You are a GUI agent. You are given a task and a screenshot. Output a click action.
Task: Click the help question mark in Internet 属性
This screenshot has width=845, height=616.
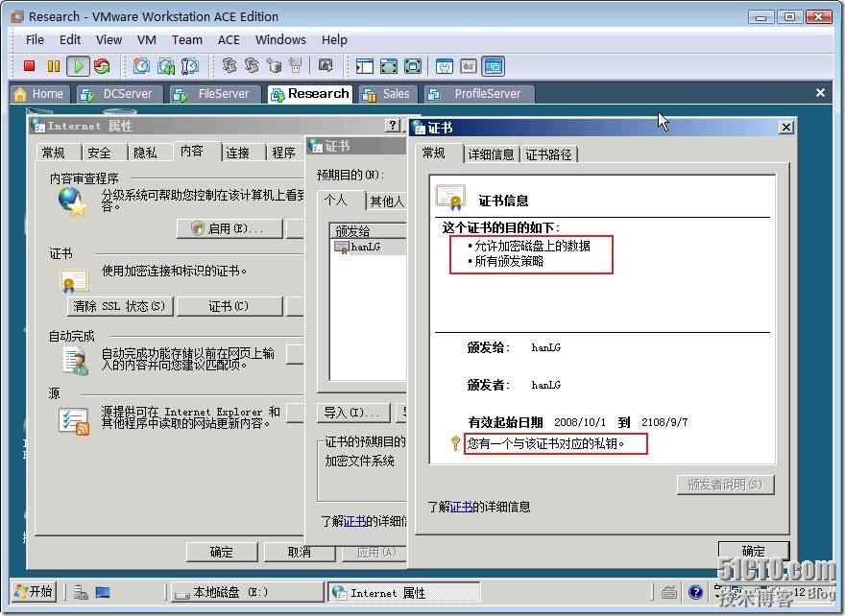(393, 125)
